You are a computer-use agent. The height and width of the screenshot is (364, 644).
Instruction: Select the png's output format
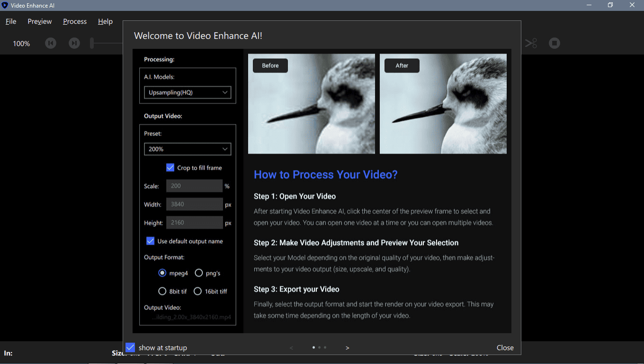pyautogui.click(x=199, y=273)
